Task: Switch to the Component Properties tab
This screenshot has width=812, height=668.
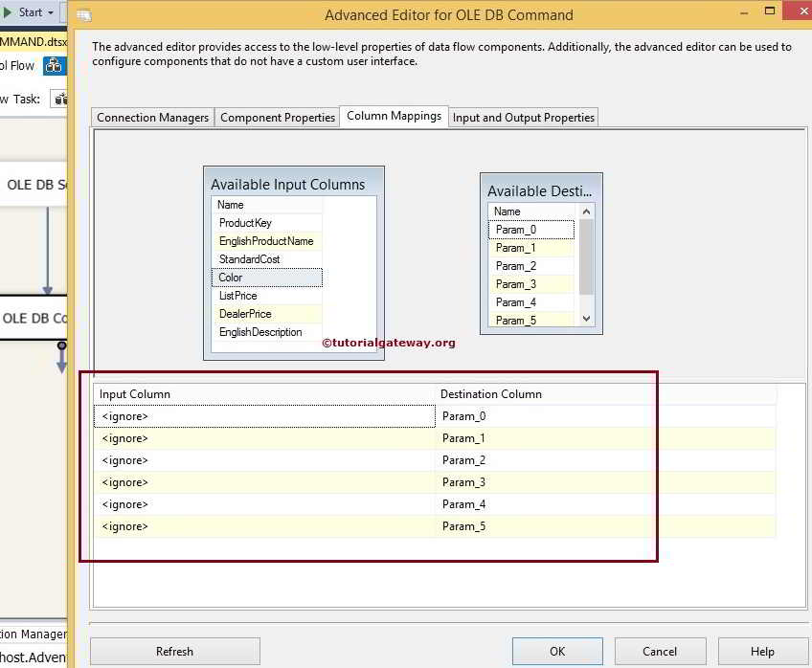Action: (x=277, y=117)
